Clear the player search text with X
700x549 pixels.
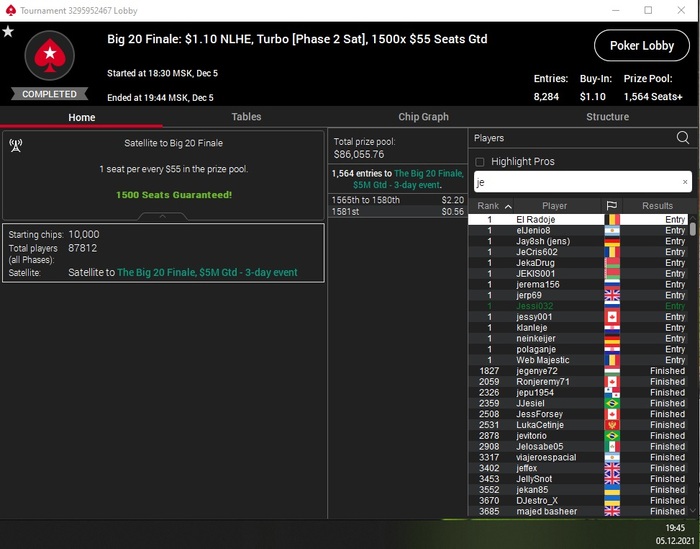pyautogui.click(x=685, y=182)
